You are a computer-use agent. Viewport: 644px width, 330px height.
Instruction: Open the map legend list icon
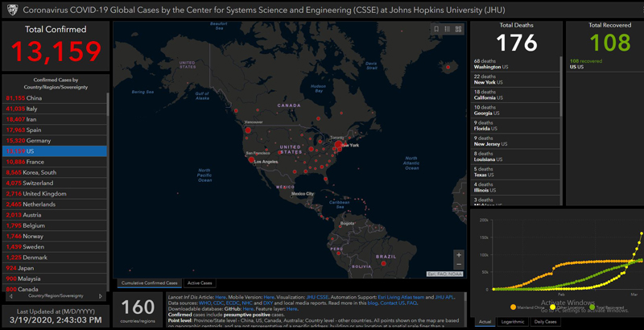448,29
